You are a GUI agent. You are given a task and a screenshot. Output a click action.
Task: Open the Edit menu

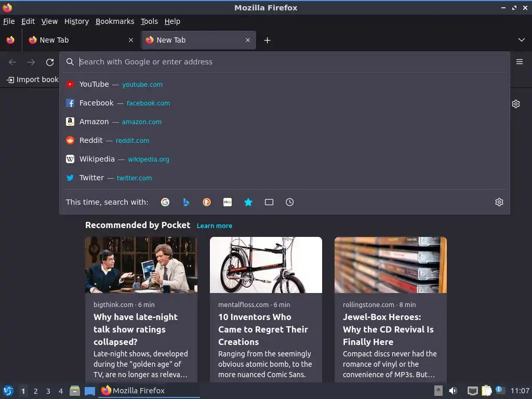[28, 21]
